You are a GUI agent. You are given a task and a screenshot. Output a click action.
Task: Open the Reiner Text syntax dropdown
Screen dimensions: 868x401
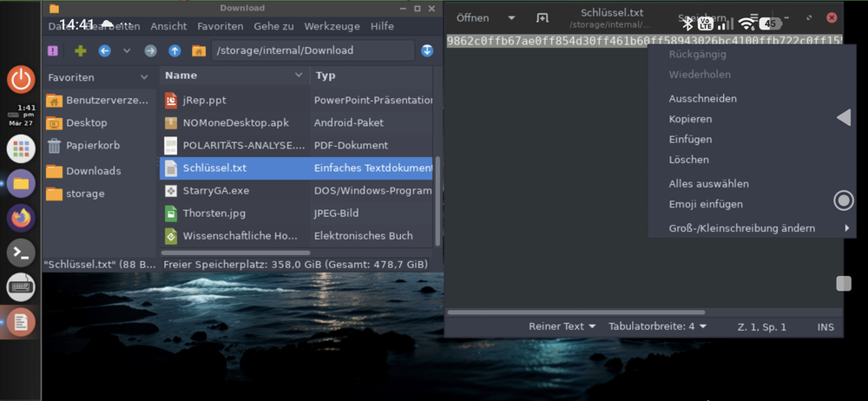562,326
